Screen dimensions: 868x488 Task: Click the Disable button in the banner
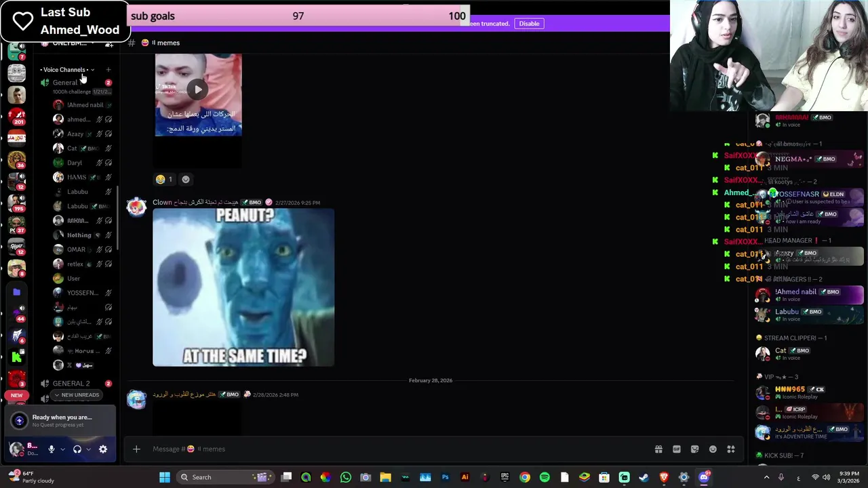[x=529, y=24]
